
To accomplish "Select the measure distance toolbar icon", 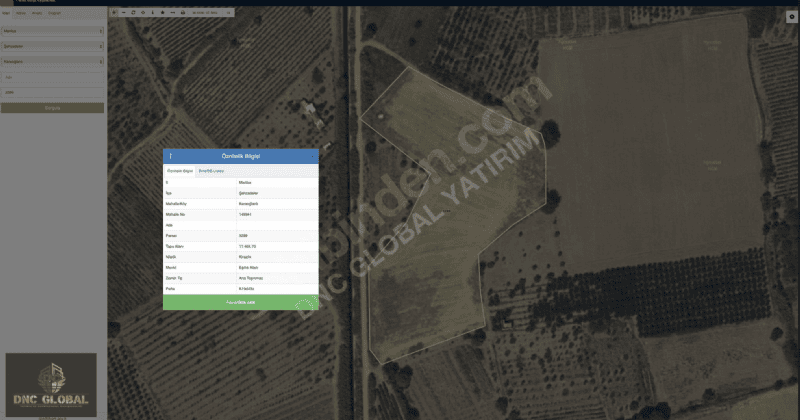I will point(172,12).
